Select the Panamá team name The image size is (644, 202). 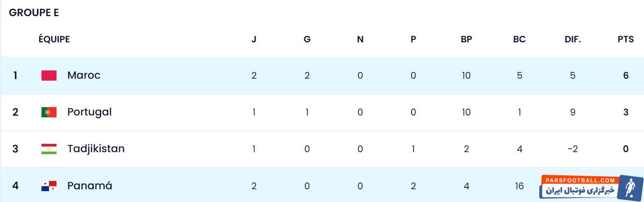[90, 186]
